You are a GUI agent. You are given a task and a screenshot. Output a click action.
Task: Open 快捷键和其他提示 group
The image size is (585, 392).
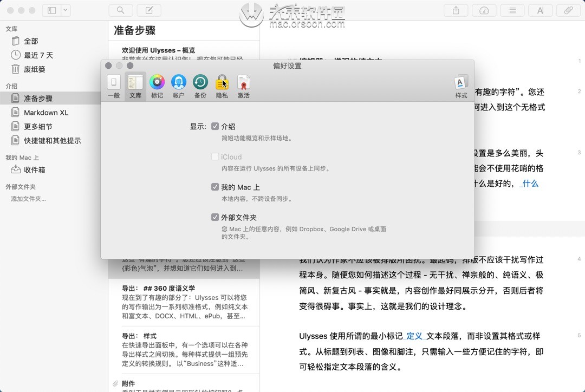50,141
